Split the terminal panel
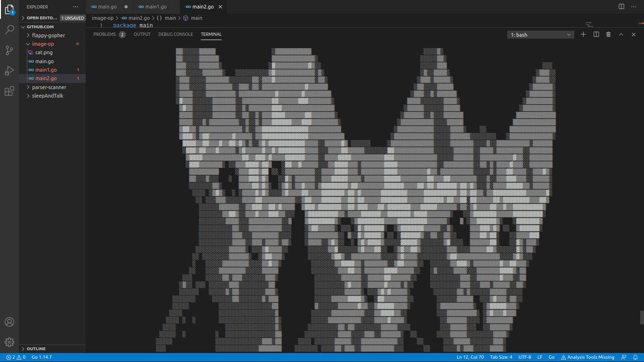 click(x=596, y=34)
